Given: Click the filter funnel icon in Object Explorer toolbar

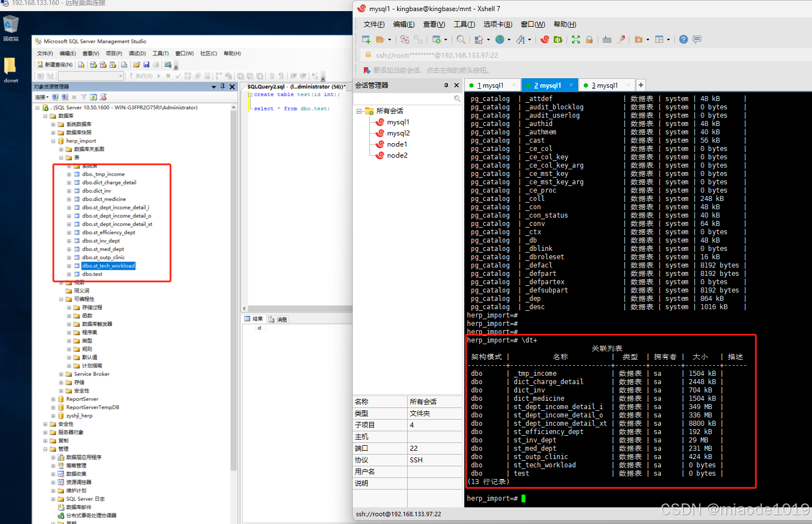Looking at the screenshot, I should pyautogui.click(x=84, y=97).
